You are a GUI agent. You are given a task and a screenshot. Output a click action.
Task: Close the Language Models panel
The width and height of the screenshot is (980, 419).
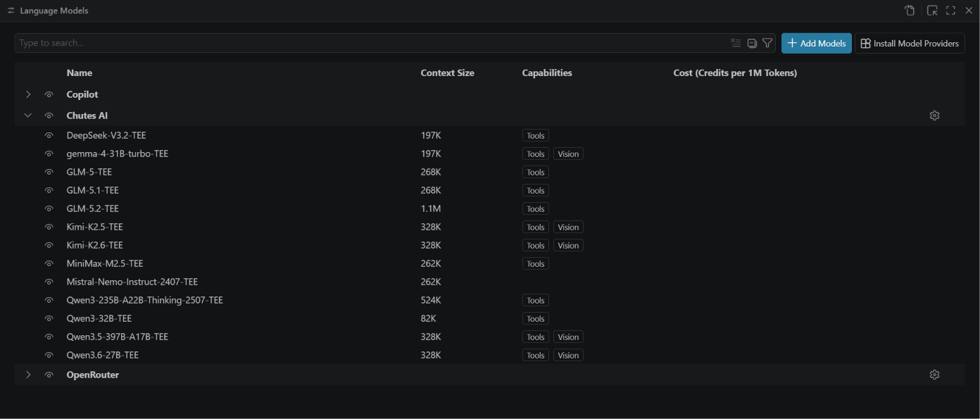pyautogui.click(x=969, y=11)
